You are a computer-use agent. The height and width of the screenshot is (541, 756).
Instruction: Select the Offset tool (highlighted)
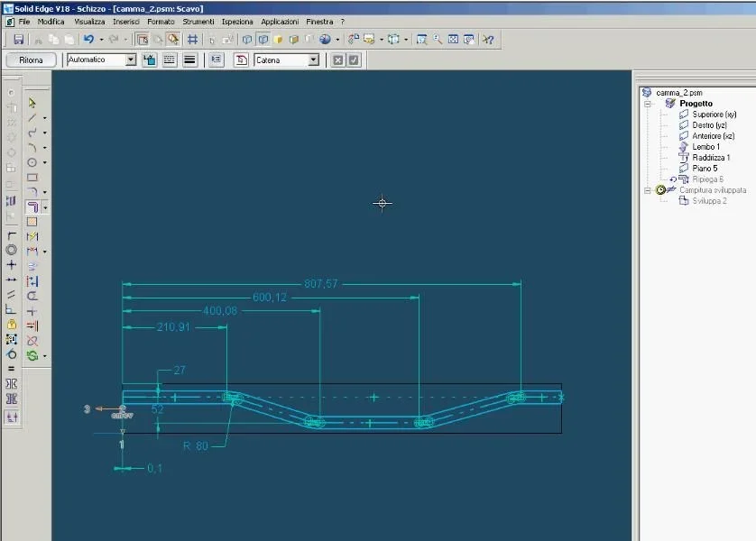click(x=32, y=207)
